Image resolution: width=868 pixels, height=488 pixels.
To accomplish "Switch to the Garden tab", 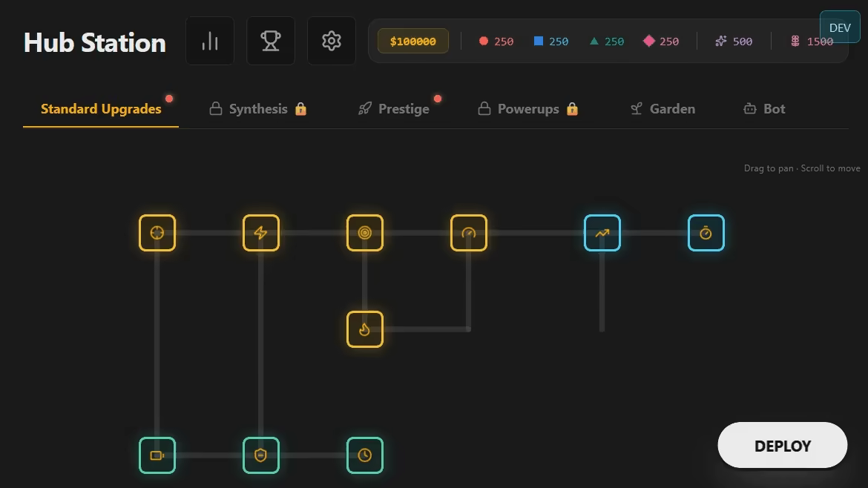I will pyautogui.click(x=662, y=109).
